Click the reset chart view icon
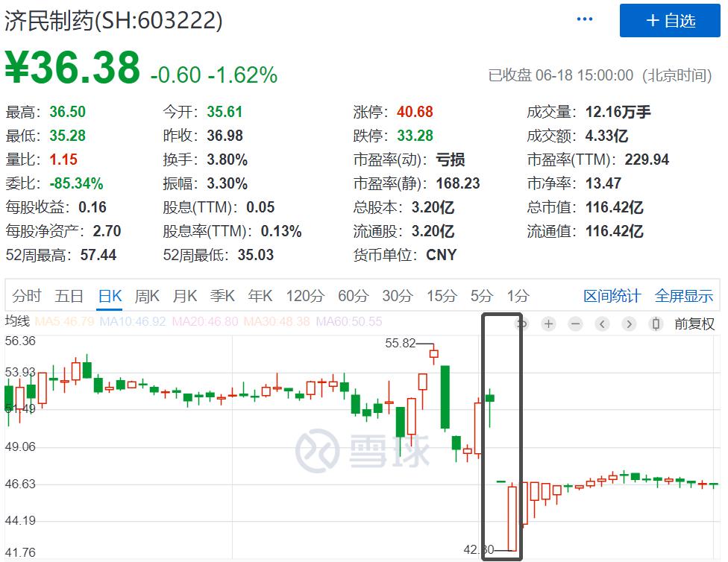 click(x=522, y=324)
